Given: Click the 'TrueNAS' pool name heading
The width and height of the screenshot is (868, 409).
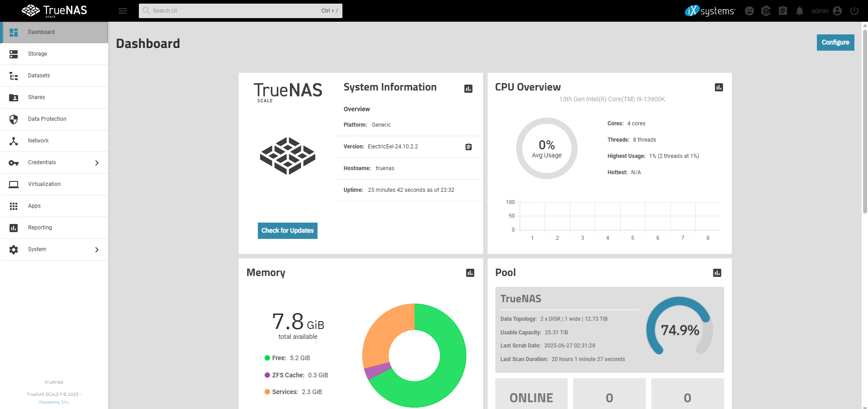Looking at the screenshot, I should [521, 299].
